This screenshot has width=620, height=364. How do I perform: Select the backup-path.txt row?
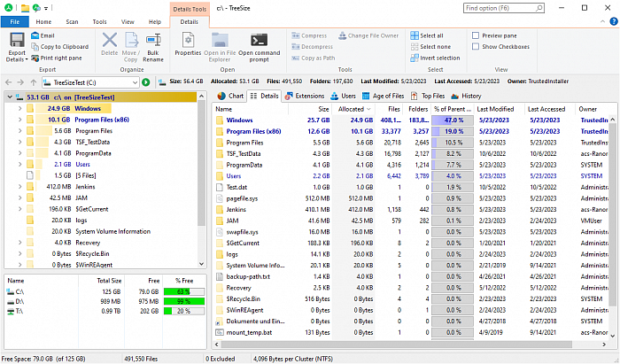[411, 276]
